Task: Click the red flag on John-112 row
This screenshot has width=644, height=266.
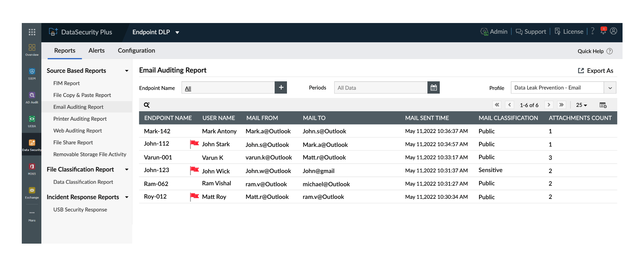Action: [x=194, y=144]
